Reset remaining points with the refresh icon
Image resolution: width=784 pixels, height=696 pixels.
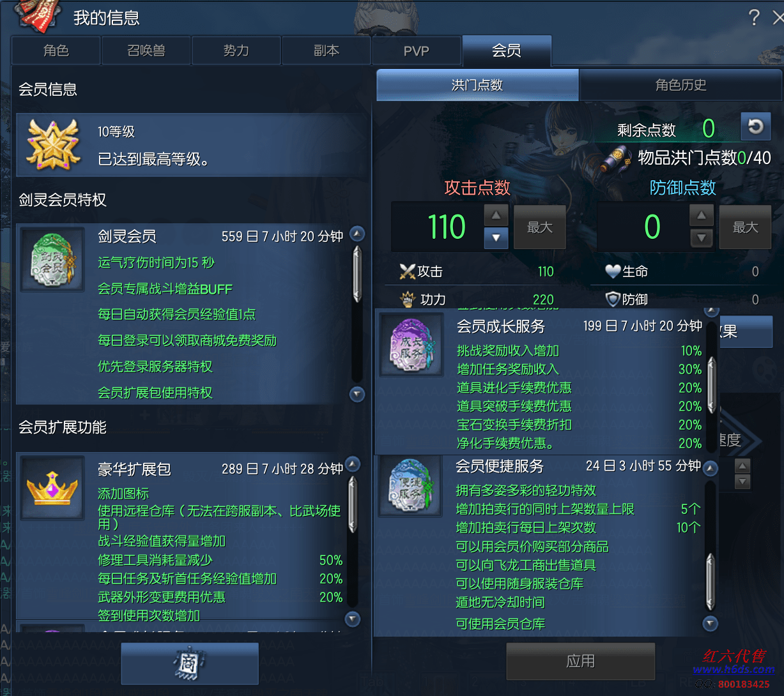point(756,126)
